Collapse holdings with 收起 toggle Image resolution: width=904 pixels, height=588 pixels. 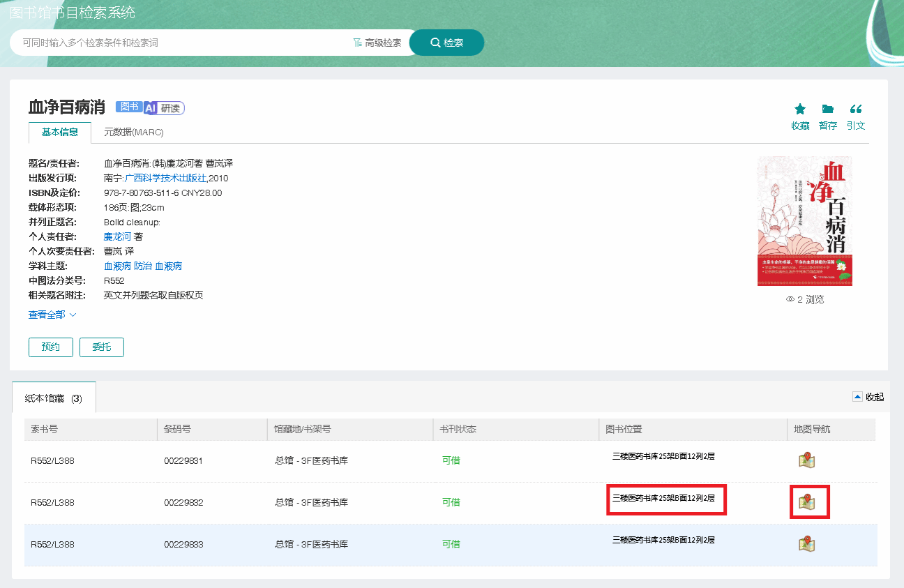coord(868,397)
